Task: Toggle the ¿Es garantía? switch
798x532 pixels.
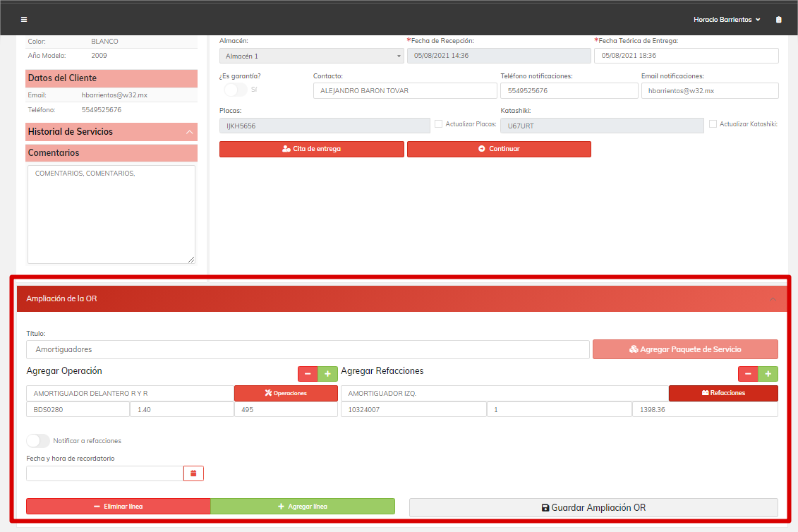Action: pos(235,90)
